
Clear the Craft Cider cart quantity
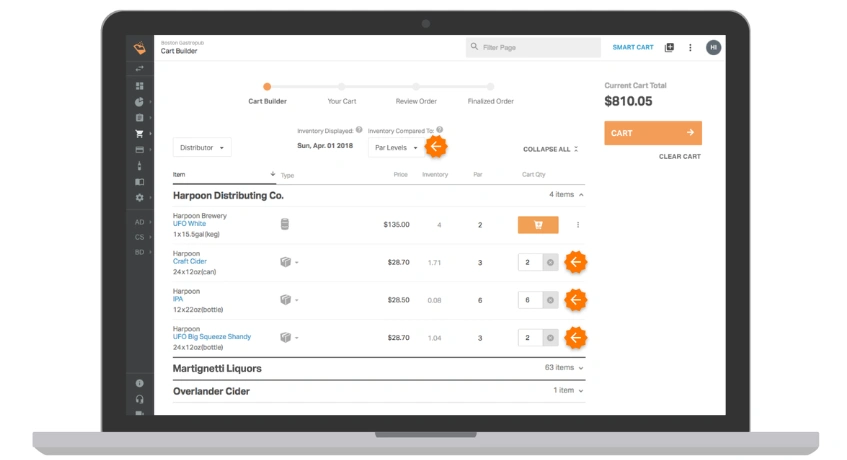click(550, 262)
